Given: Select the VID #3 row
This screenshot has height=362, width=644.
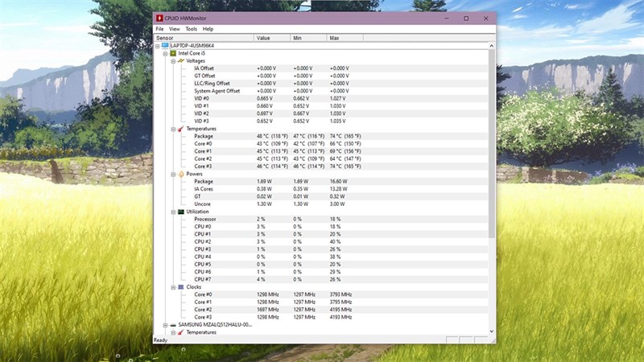Looking at the screenshot, I should 341,121.
